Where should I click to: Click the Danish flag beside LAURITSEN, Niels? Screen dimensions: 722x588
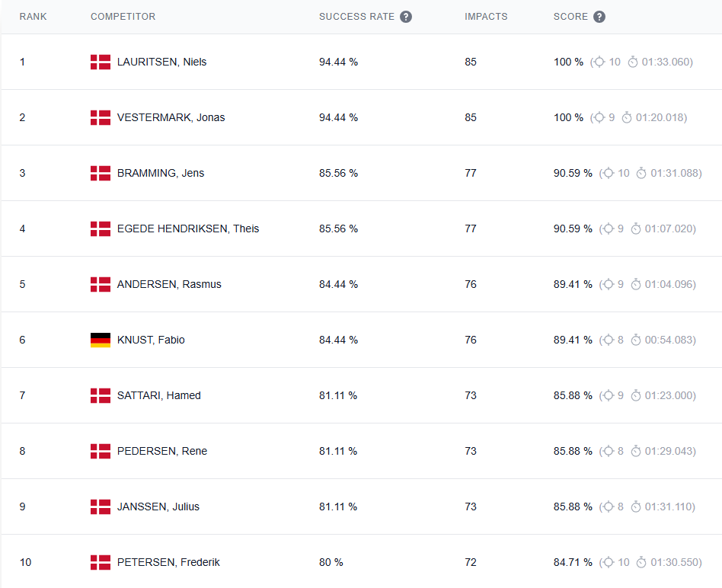[x=101, y=62]
